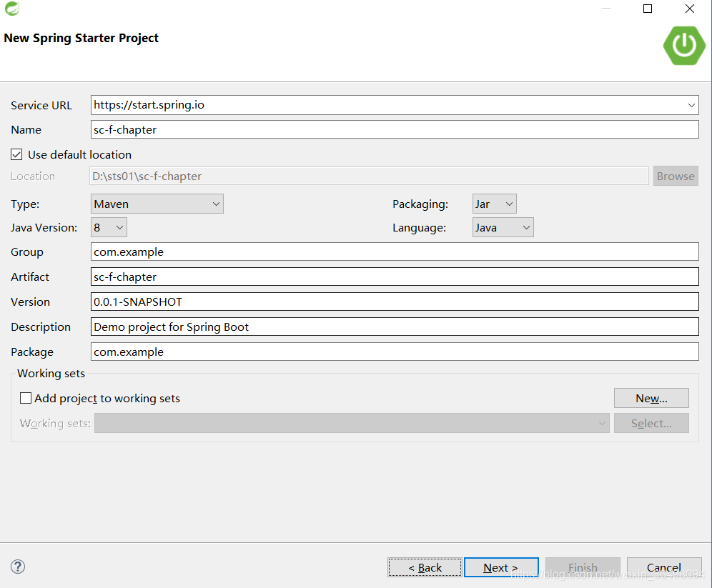Expand the Service URL dropdown arrow
Image resolution: width=712 pixels, height=588 pixels.
tap(691, 105)
